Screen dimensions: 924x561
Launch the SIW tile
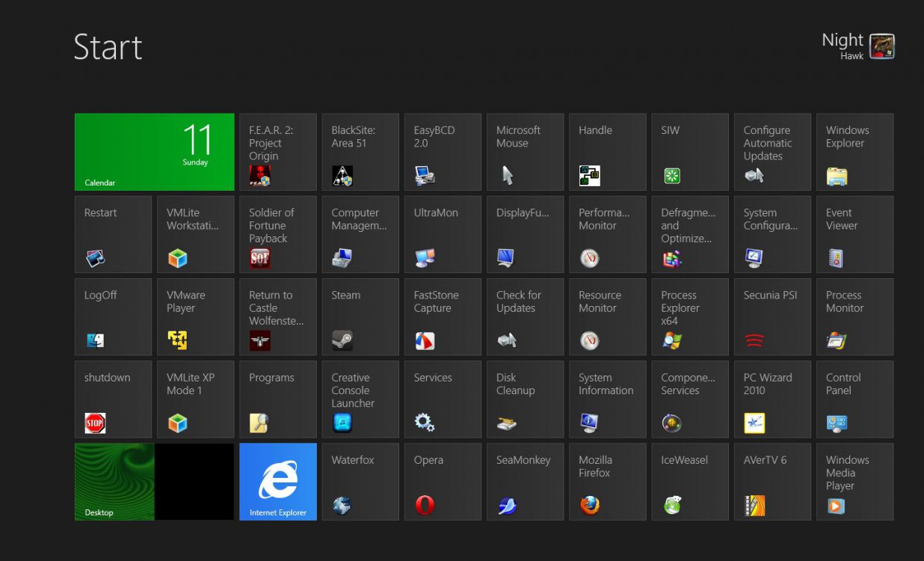(x=690, y=152)
